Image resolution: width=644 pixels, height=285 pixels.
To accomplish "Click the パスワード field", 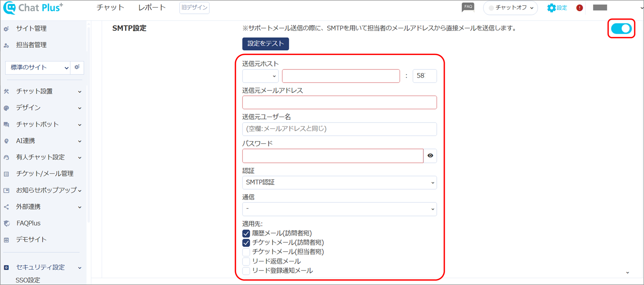I will 333,156.
